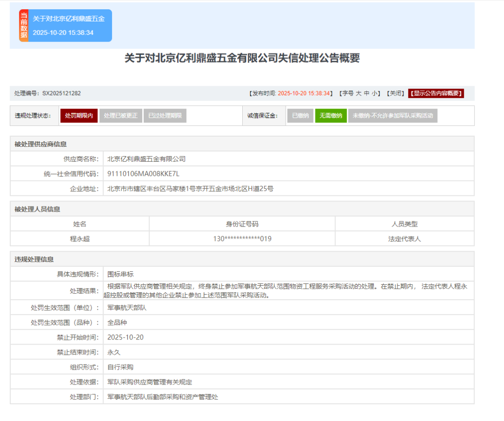The image size is (504, 421).
Task: Click the orange 当前数据 badge
Action: coord(24,26)
